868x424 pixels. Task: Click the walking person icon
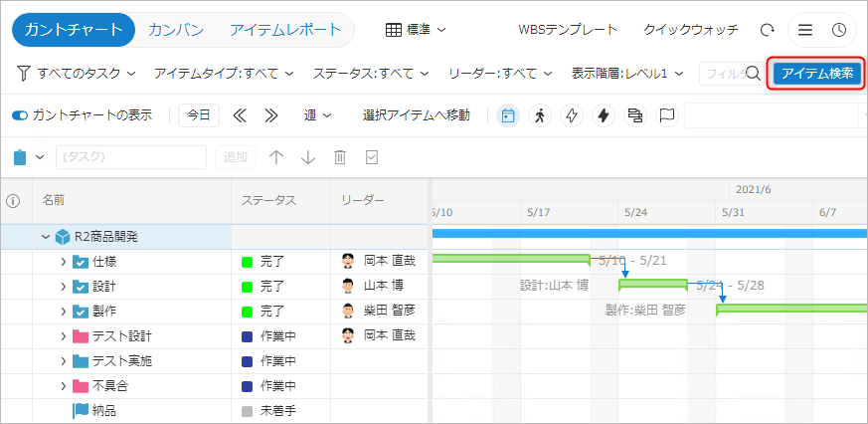tap(540, 115)
